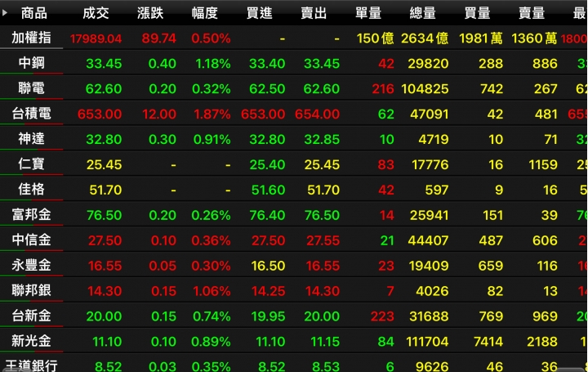
Task: Click 中信金 ask price 27.55
Action: (323, 240)
